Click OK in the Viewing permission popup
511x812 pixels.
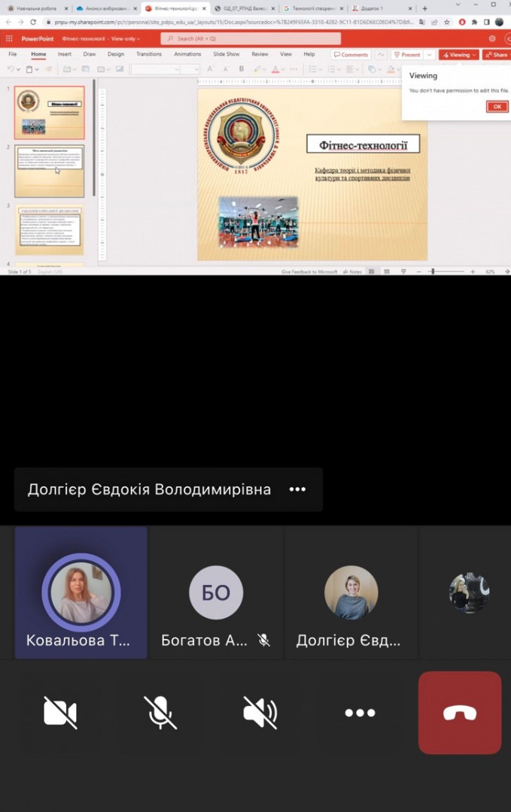(497, 106)
